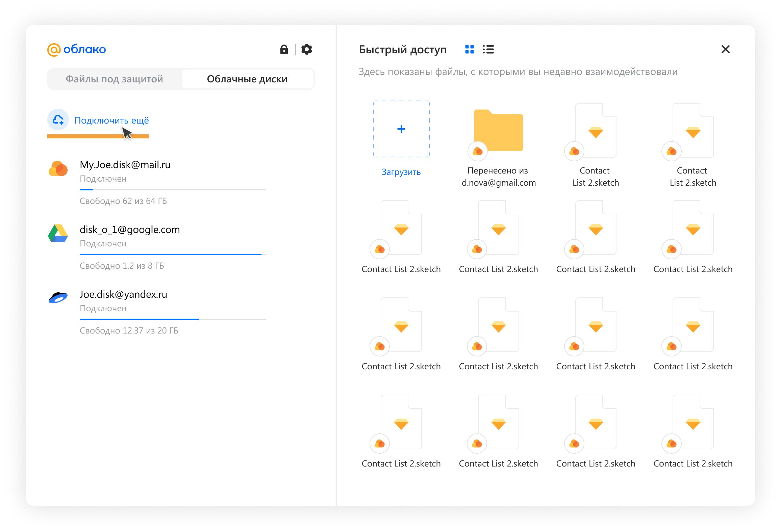Click the Mail.ru cloud disk icon

tap(58, 169)
